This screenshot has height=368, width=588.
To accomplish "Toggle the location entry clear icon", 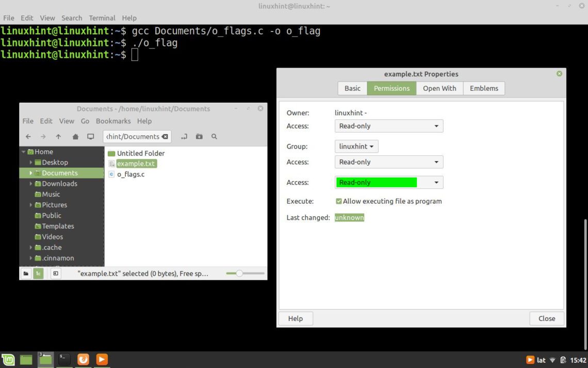I will click(x=165, y=136).
